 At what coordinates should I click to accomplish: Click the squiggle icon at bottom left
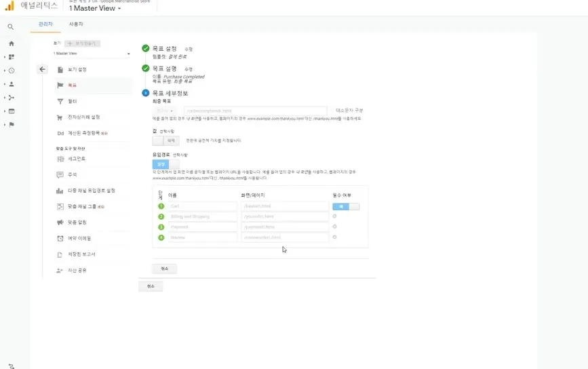pyautogui.click(x=12, y=366)
